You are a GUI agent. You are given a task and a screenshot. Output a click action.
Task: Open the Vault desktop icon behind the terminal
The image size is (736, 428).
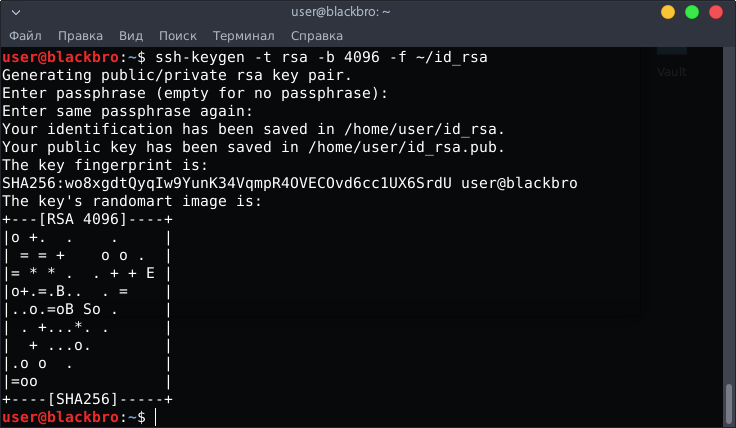pos(671,72)
